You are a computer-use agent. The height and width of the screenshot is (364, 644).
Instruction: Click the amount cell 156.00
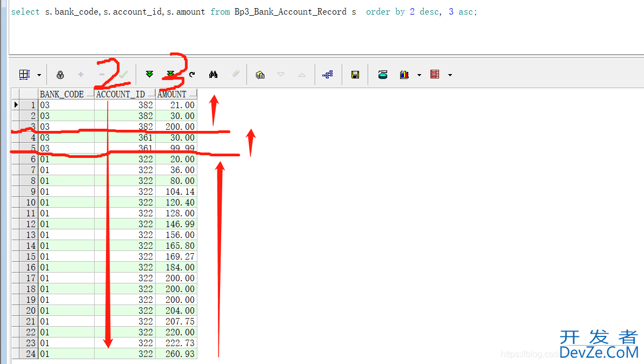point(176,235)
